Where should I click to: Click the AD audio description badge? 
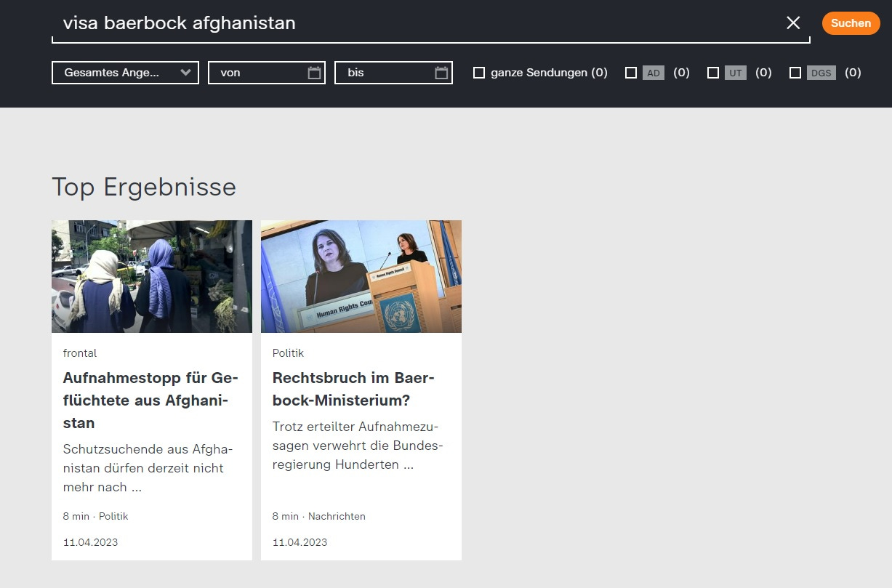[x=654, y=73]
